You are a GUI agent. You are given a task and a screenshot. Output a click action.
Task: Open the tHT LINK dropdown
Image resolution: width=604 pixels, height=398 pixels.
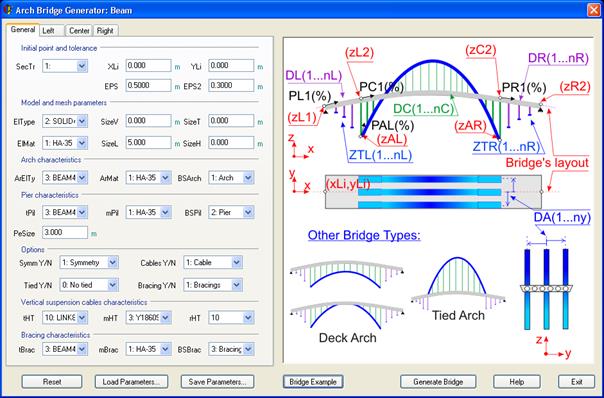[65, 318]
